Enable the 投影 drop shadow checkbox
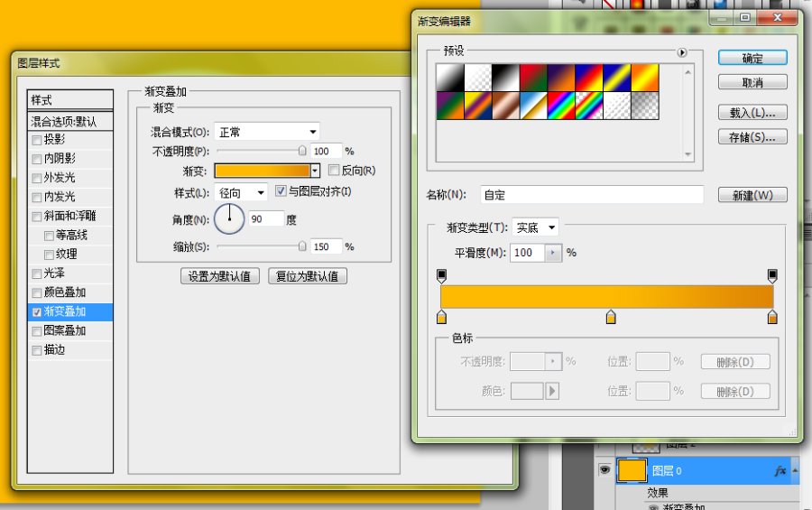 click(x=37, y=140)
